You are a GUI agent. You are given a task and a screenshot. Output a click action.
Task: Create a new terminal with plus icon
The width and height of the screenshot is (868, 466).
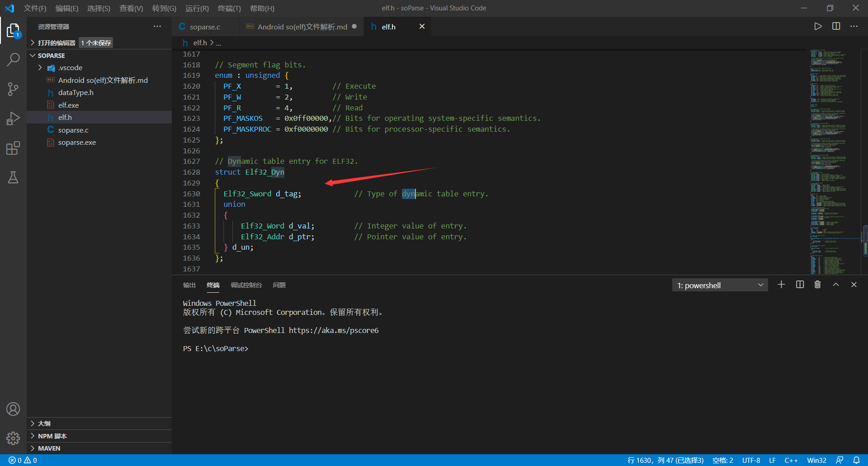(x=781, y=285)
